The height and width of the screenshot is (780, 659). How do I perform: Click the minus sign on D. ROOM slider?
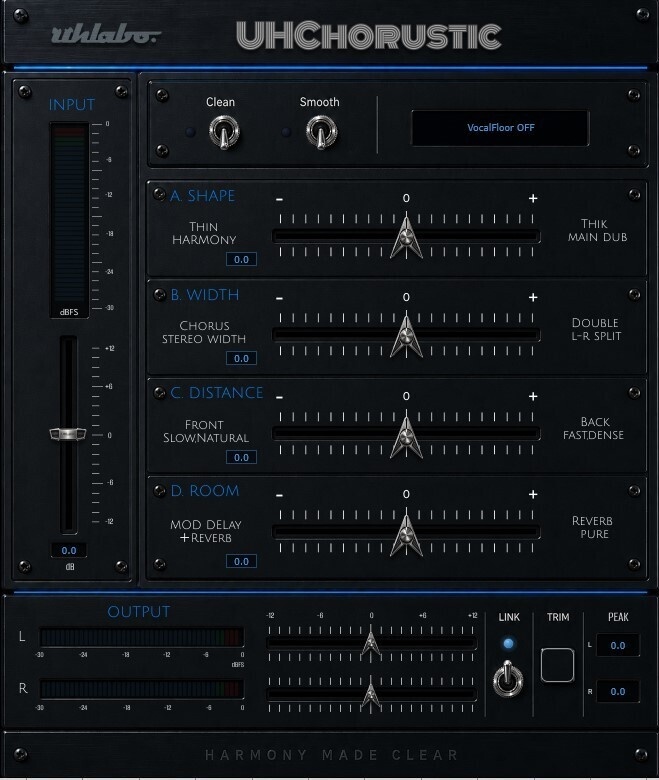pos(280,495)
